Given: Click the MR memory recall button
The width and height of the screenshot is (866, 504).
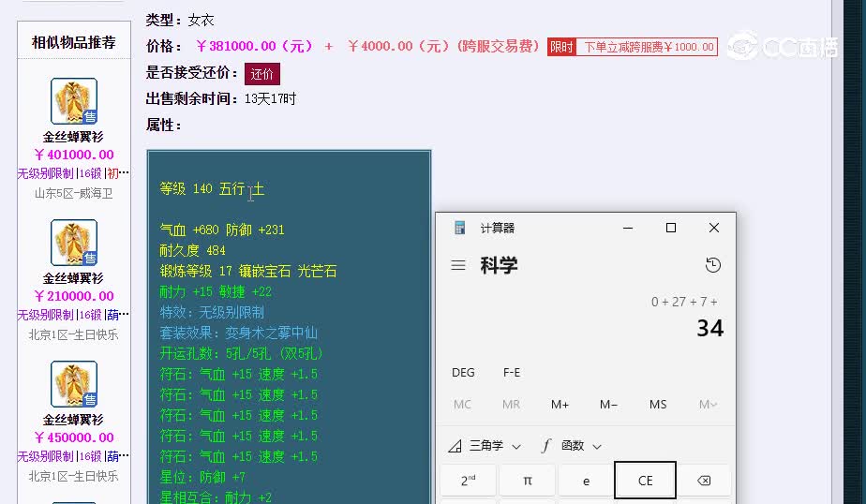Looking at the screenshot, I should 511,405.
